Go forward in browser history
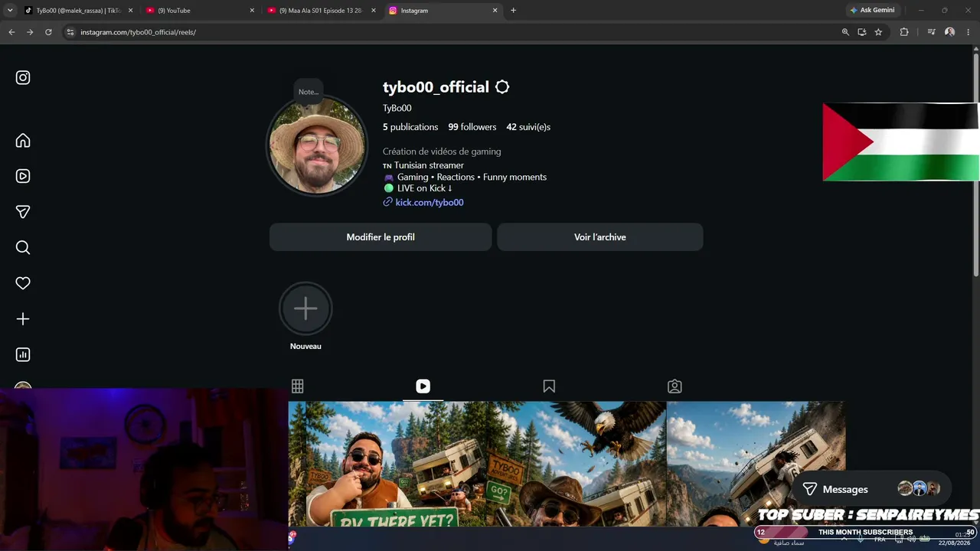 (30, 32)
